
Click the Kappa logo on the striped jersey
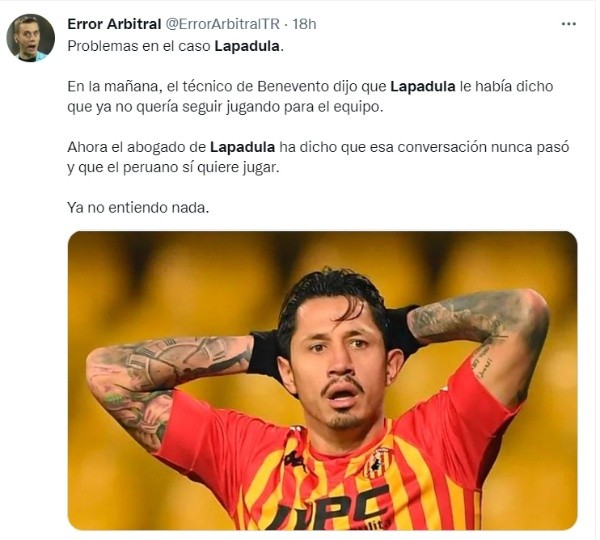296,460
